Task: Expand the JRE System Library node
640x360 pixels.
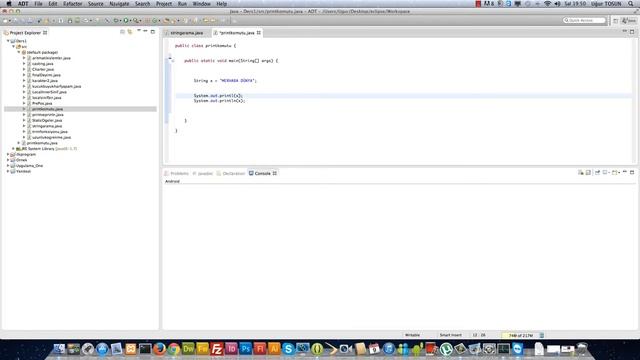Action: [13, 149]
